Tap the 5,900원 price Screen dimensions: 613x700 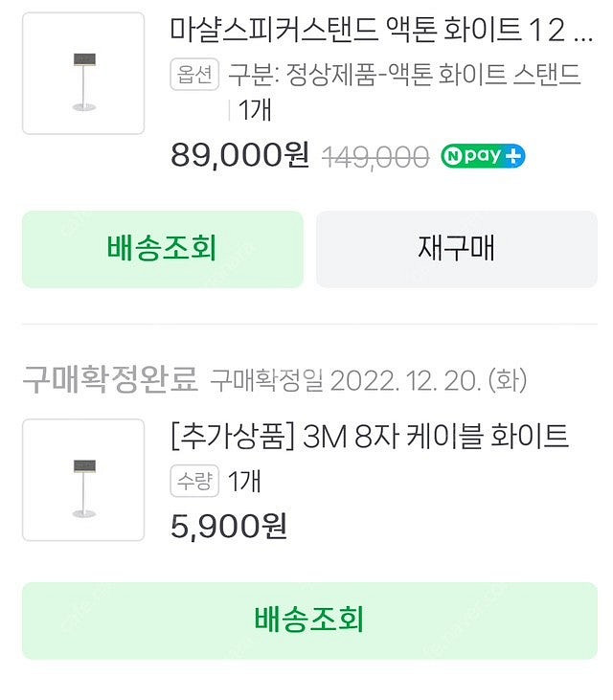pyautogui.click(x=228, y=525)
